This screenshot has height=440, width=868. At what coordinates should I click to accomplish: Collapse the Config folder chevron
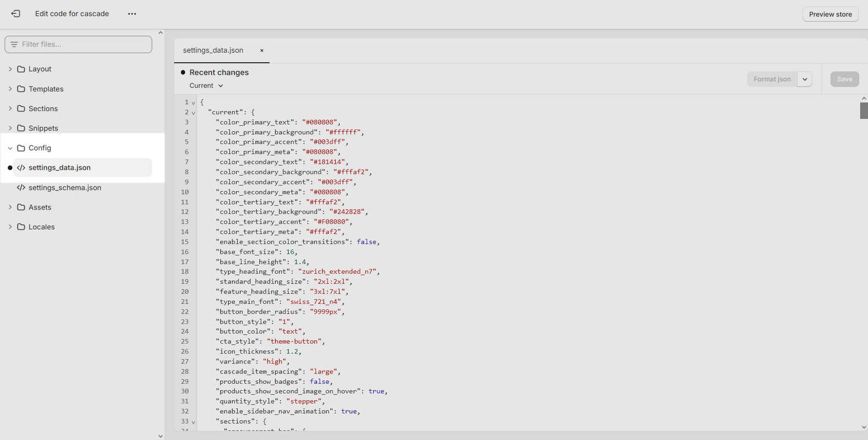coord(10,148)
